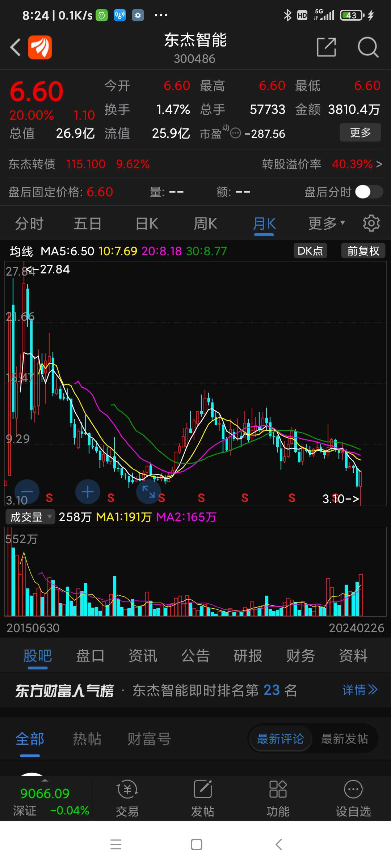Open 东杰转债 convertible bond row

(79, 164)
